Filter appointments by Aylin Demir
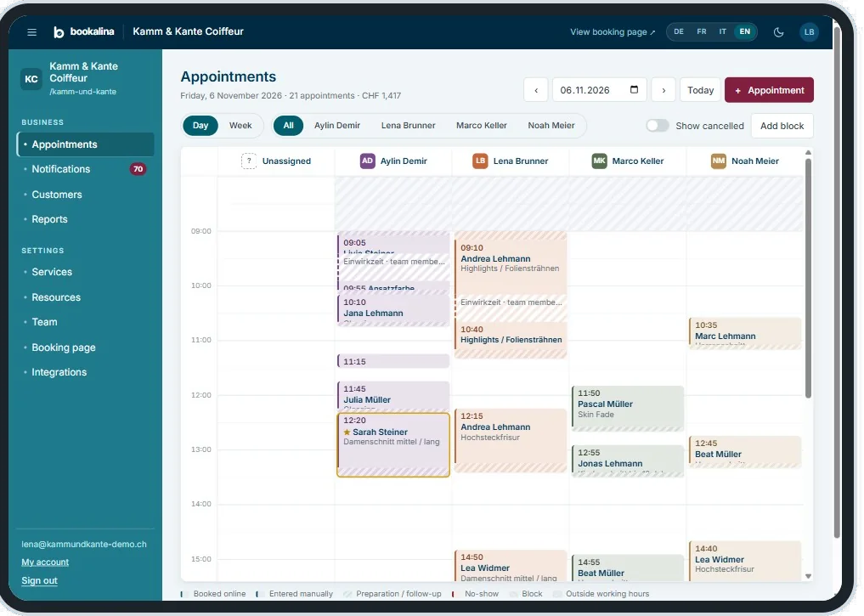The height and width of the screenshot is (616, 864). click(337, 126)
